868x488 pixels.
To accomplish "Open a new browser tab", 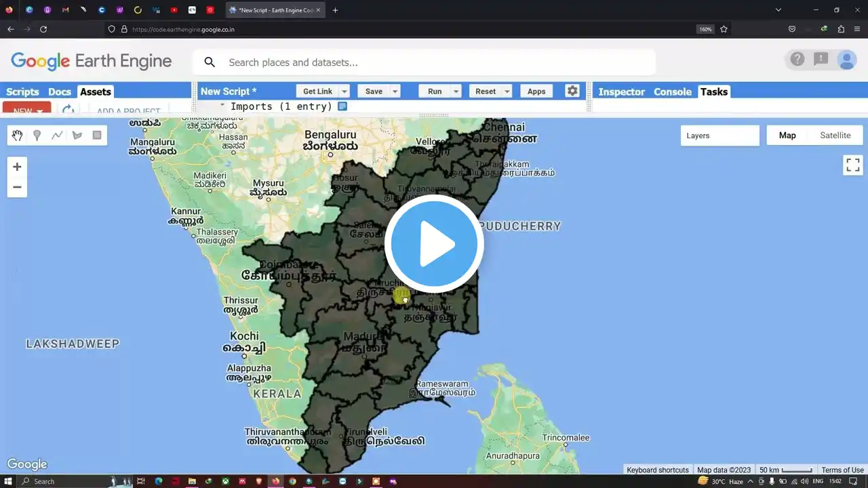I will click(335, 10).
